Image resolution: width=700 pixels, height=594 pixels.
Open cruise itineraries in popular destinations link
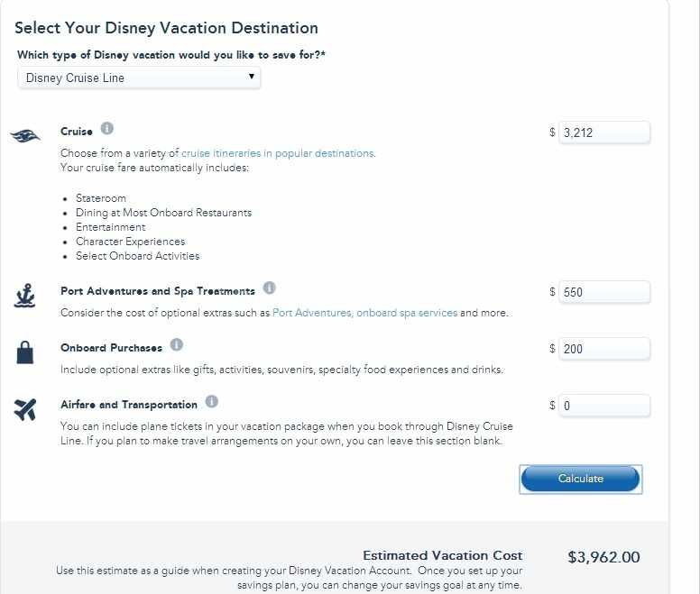(278, 153)
